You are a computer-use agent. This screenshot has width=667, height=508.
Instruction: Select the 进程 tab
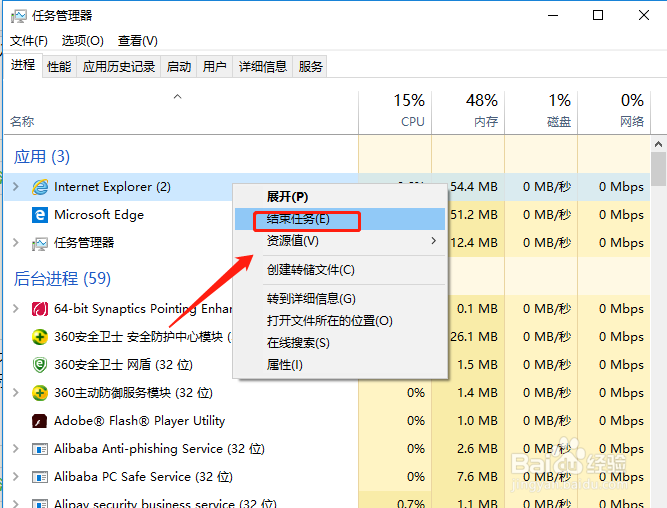pos(23,65)
